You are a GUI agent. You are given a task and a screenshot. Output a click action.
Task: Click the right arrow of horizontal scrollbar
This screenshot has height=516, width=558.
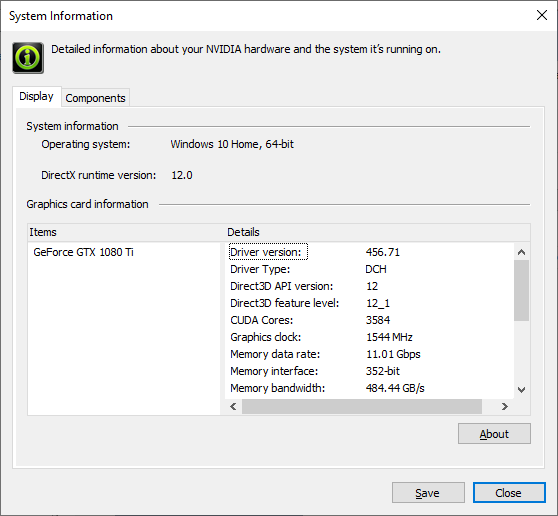pyautogui.click(x=504, y=406)
